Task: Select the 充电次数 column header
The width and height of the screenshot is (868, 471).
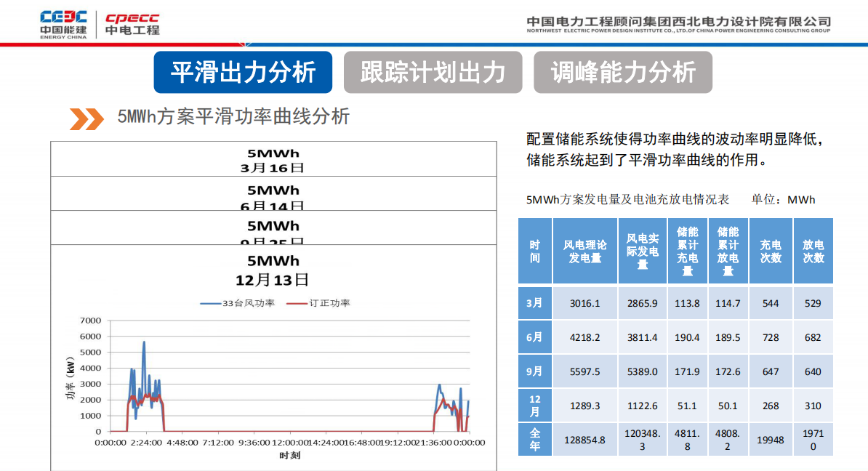Action: 771,251
